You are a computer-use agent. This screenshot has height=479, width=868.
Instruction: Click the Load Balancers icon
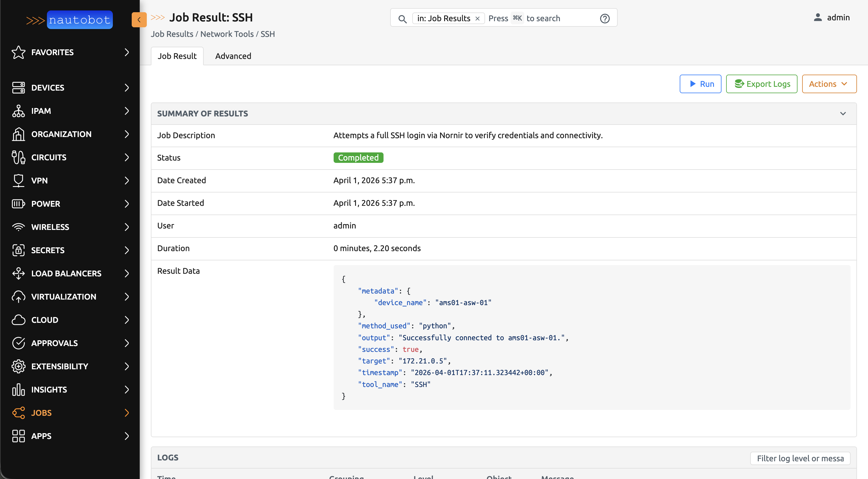pos(18,273)
